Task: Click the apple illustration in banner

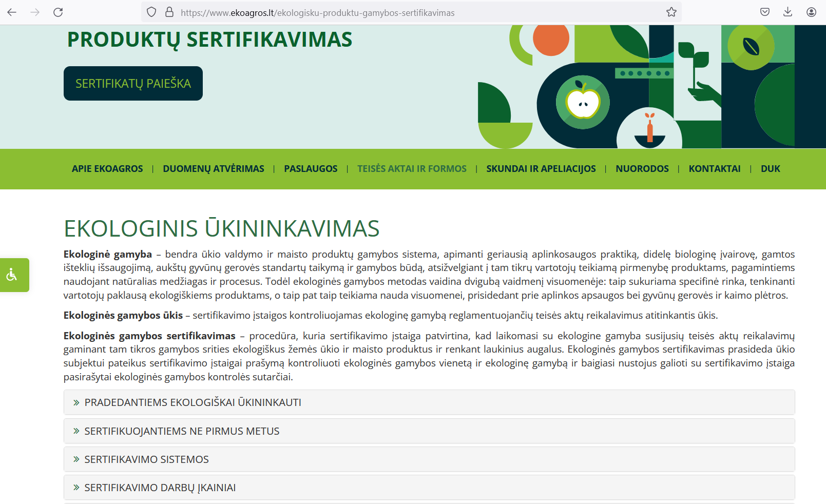Action: [x=583, y=103]
